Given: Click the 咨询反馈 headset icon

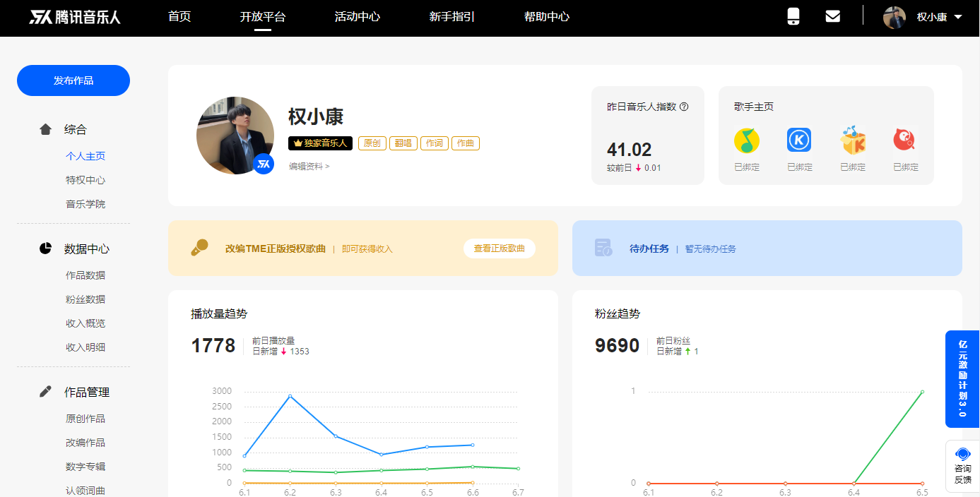Looking at the screenshot, I should point(962,454).
